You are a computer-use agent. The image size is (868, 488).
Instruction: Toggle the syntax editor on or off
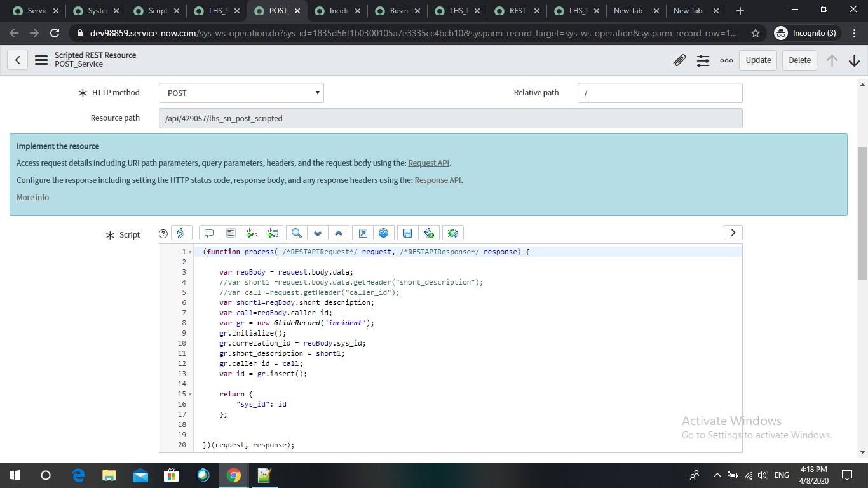tap(180, 233)
